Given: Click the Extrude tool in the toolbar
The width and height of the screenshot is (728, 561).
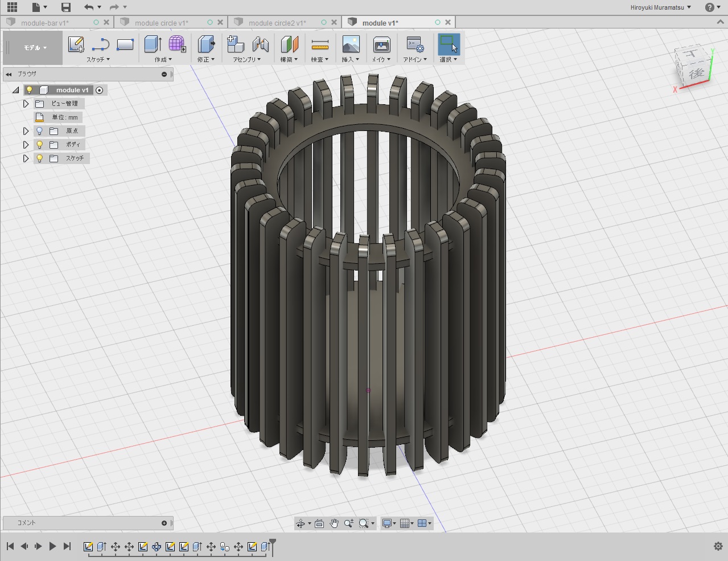Looking at the screenshot, I should [x=153, y=44].
